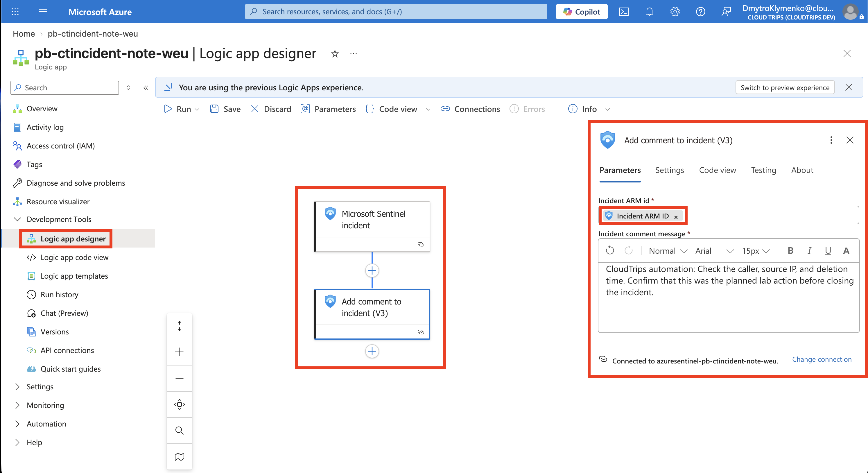Save the logic app
The width and height of the screenshot is (868, 473).
(x=225, y=109)
